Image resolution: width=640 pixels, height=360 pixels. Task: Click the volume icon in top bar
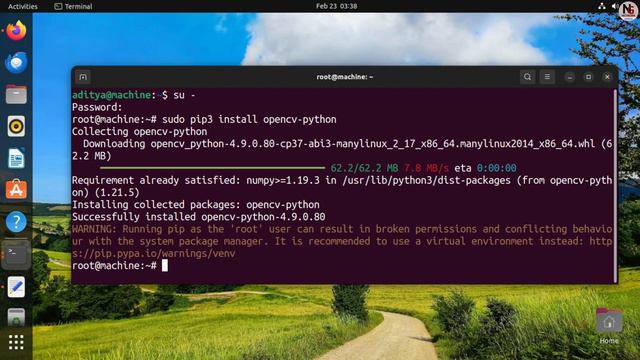pos(614,6)
